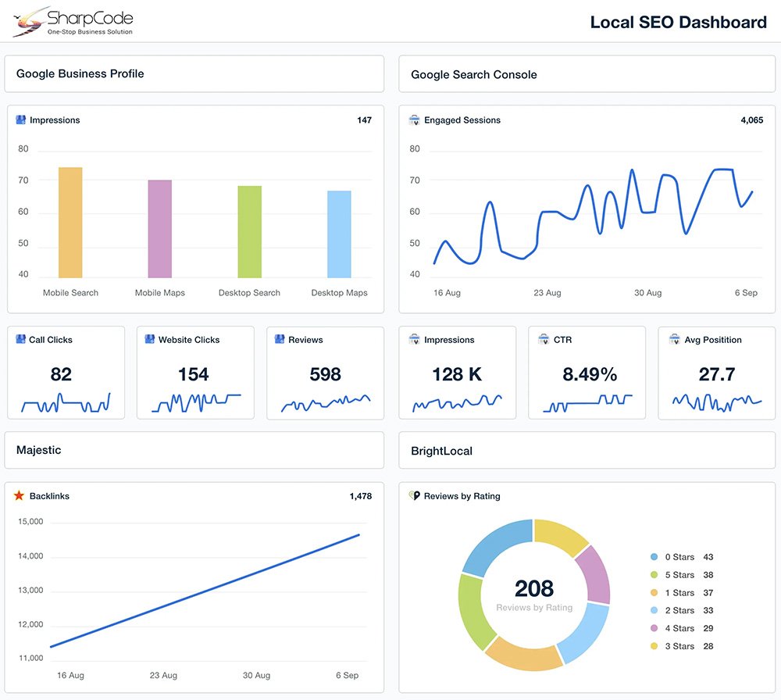Click the Desktop Maps light blue bar
781x700 pixels.
pyautogui.click(x=339, y=234)
